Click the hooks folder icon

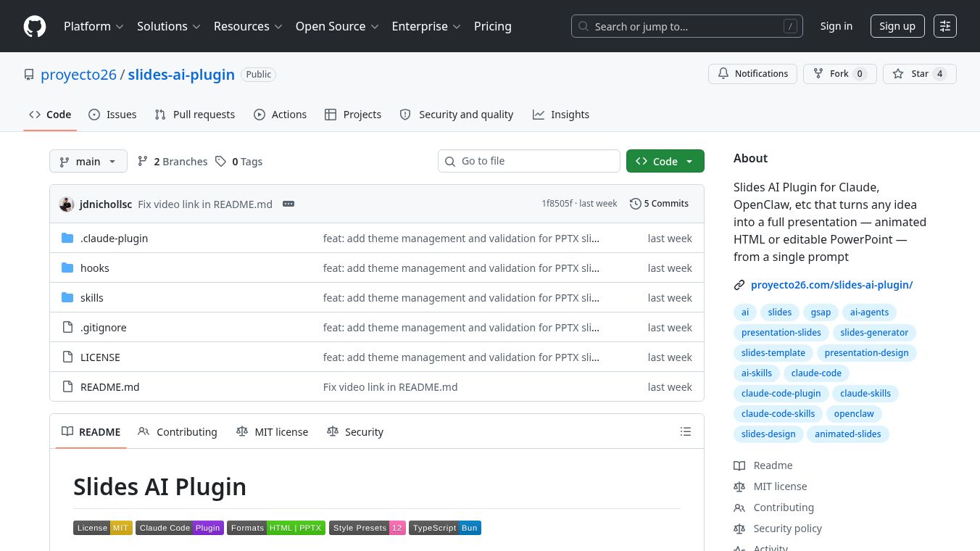click(67, 268)
